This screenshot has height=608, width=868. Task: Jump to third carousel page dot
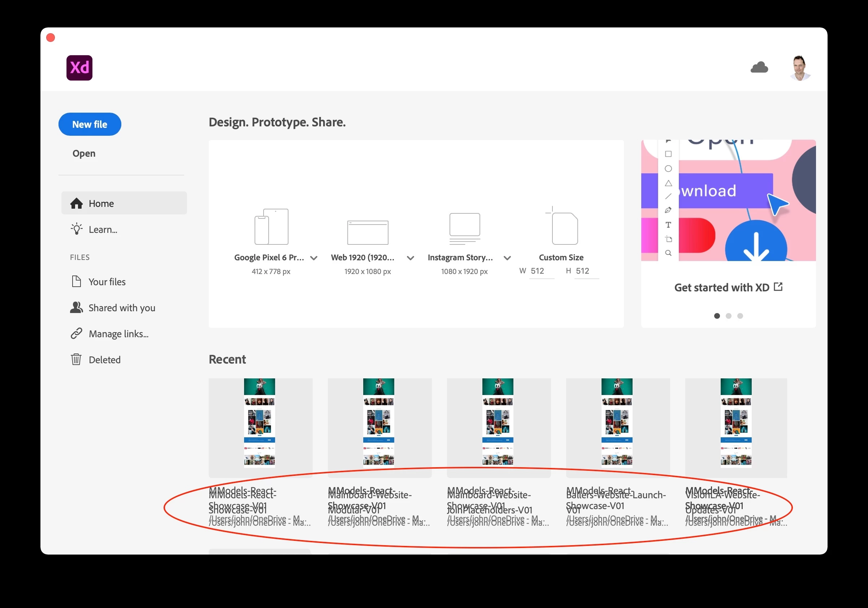point(740,316)
